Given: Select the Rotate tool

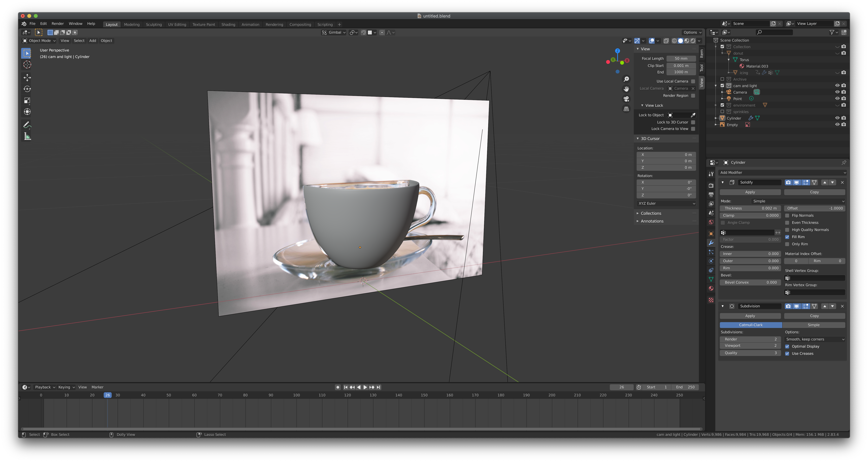Looking at the screenshot, I should pyautogui.click(x=27, y=89).
